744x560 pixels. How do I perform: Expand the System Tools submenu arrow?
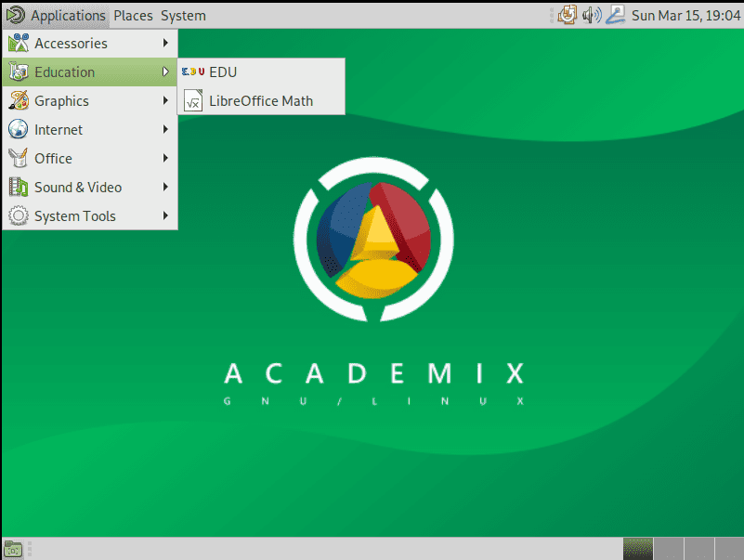[x=165, y=215]
